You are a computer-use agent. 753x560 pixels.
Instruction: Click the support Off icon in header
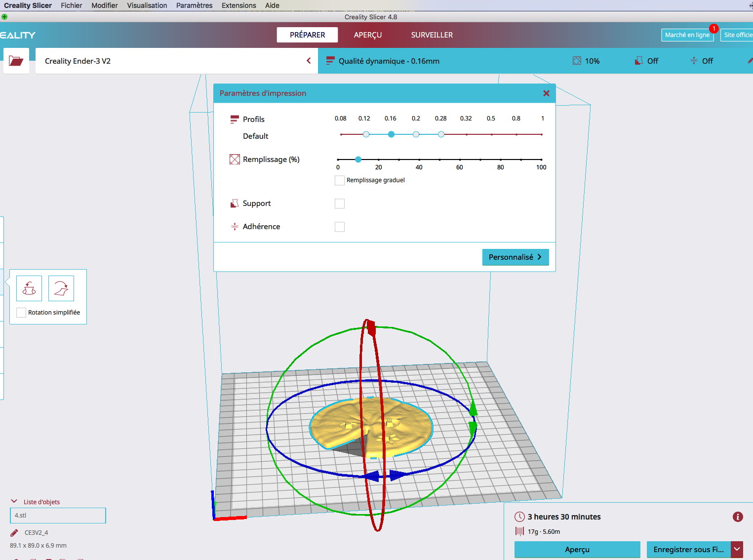tap(639, 61)
